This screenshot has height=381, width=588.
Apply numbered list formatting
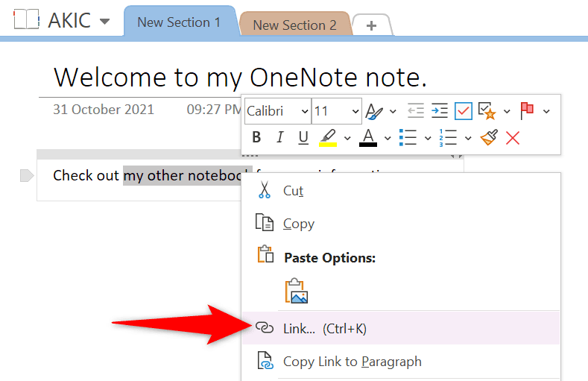(x=447, y=137)
